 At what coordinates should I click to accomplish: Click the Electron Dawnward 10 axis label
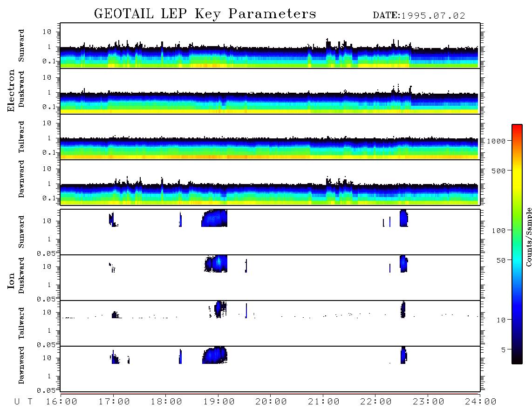coord(47,169)
